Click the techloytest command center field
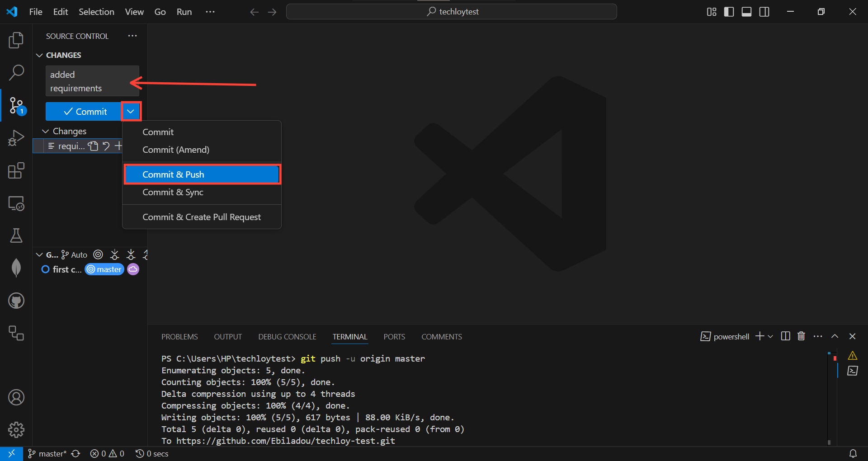 tap(451, 11)
